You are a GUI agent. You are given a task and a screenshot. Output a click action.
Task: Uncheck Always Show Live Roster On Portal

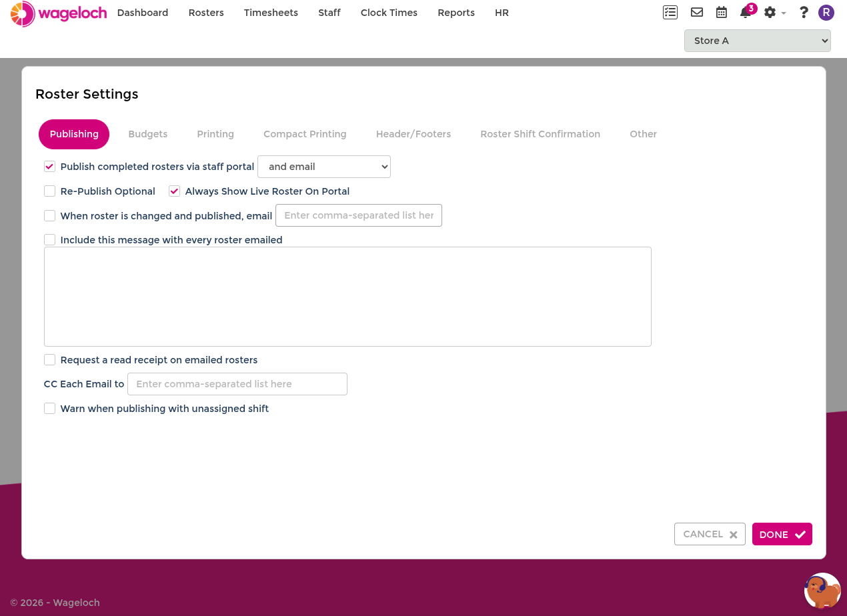174,191
